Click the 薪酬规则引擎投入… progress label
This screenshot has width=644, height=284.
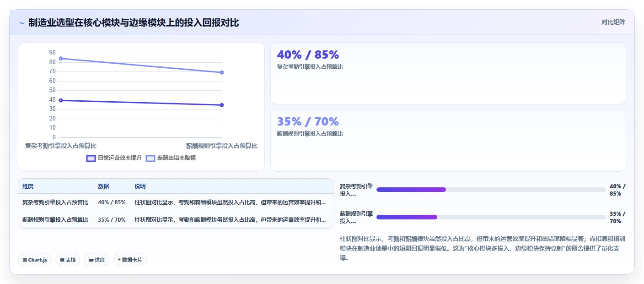356,218
